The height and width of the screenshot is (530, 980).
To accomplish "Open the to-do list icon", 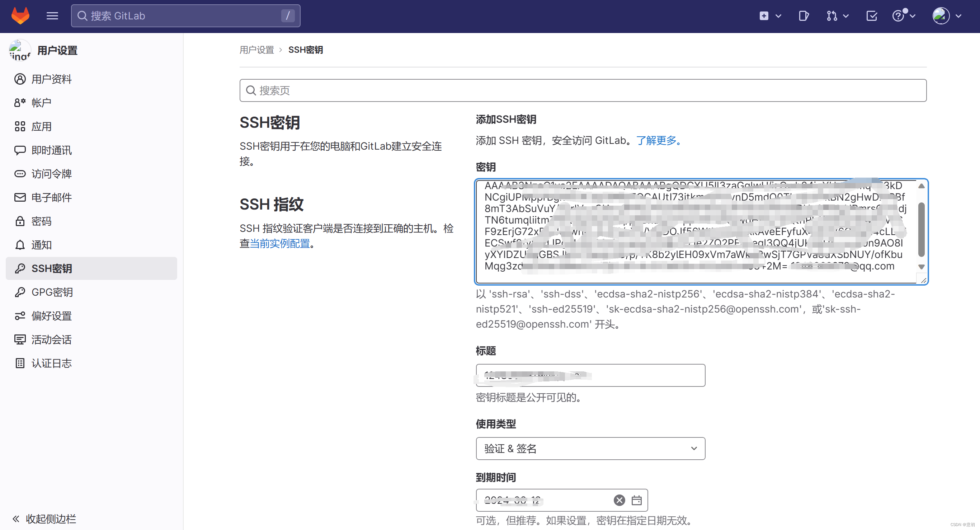I will click(872, 16).
